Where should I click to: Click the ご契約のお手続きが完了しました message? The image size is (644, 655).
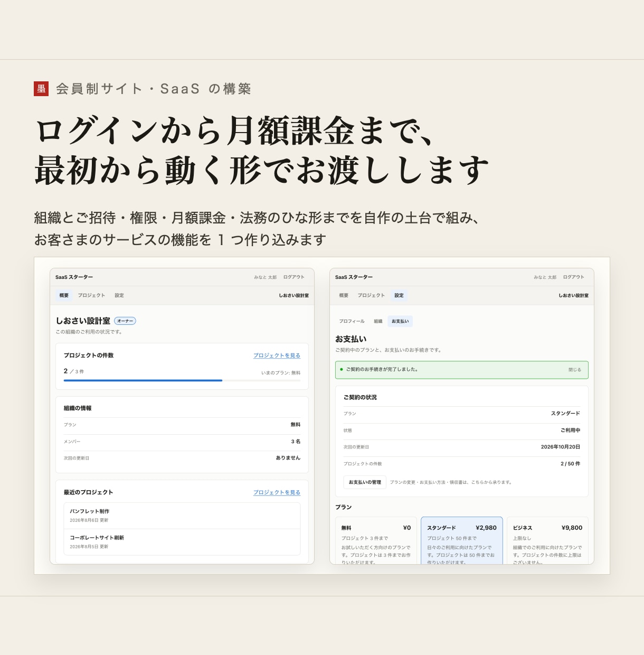382,369
